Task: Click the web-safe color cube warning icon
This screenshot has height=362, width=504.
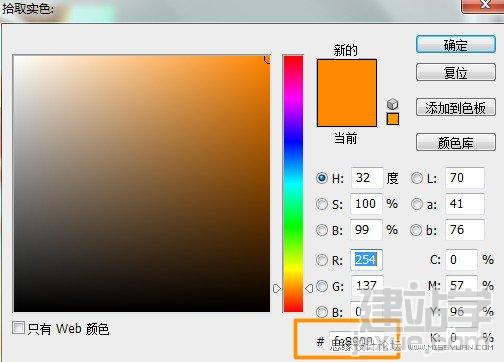Action: pos(393,104)
